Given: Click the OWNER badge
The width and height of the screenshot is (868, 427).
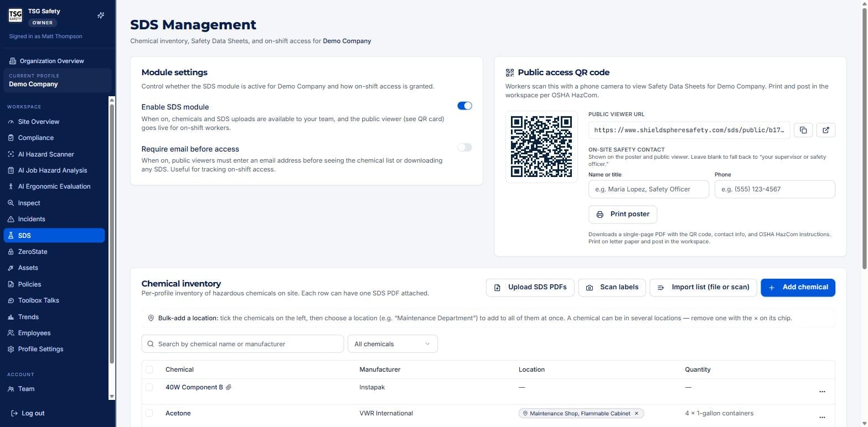Looking at the screenshot, I should click(x=43, y=23).
